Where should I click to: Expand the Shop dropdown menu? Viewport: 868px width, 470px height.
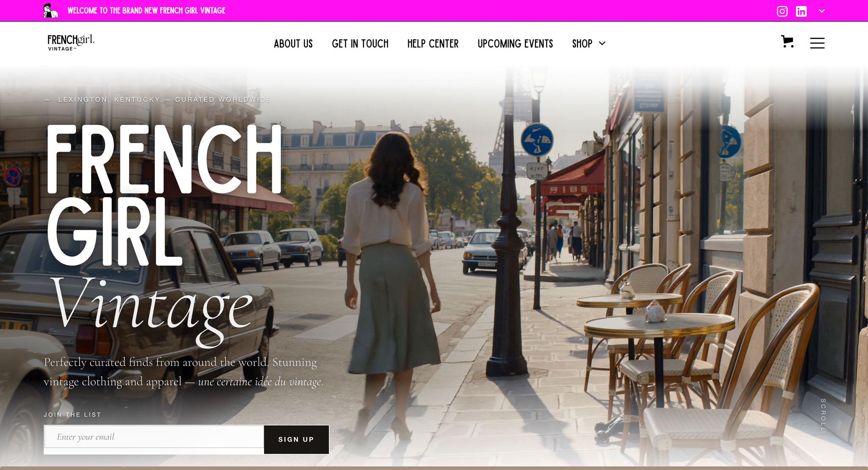coord(589,44)
